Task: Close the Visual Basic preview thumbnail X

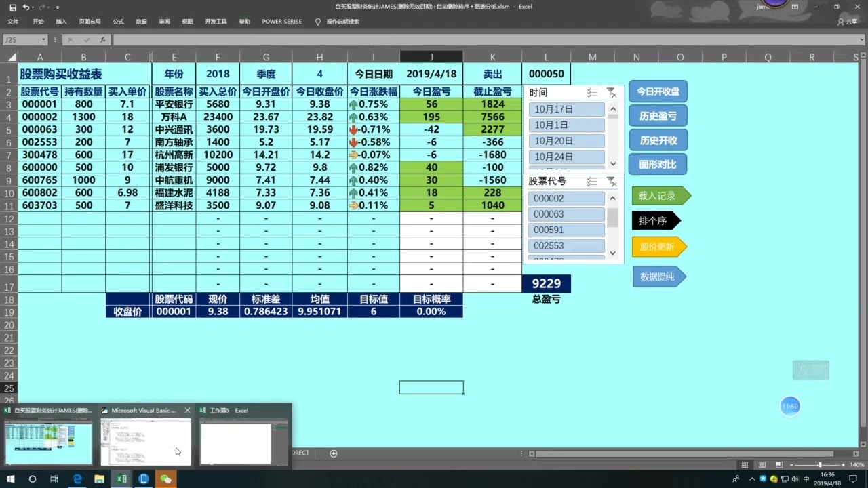Action: [188, 411]
